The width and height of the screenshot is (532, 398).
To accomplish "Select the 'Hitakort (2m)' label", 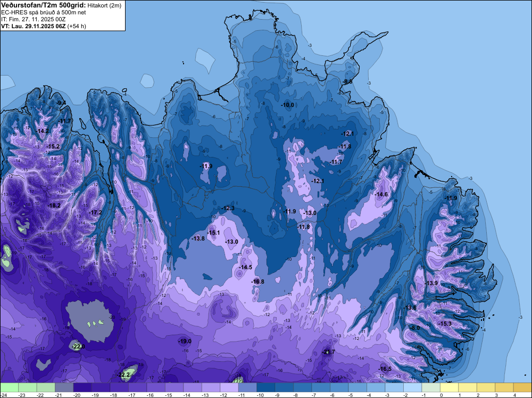I will [104, 5].
